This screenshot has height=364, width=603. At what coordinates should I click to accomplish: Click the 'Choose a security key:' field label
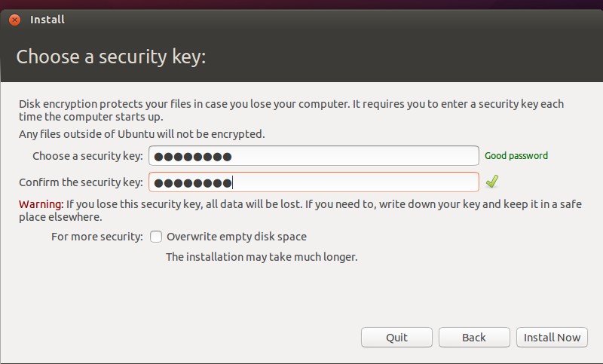pos(87,156)
